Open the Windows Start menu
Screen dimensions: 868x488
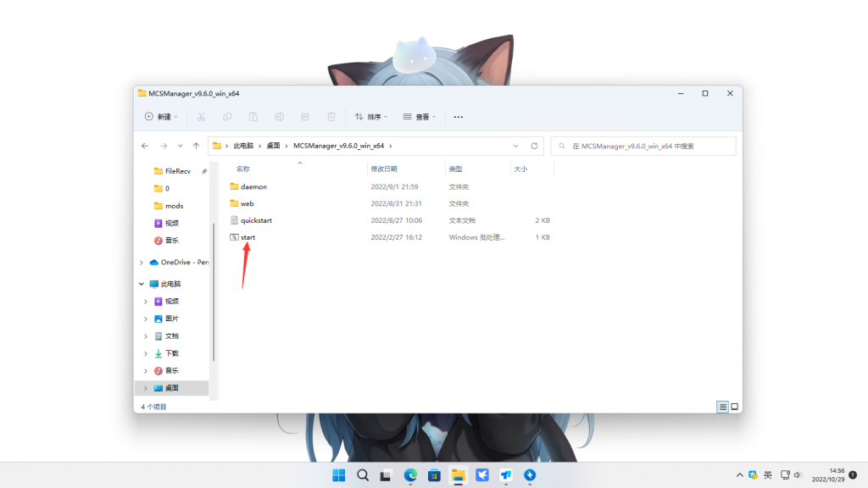click(x=339, y=475)
